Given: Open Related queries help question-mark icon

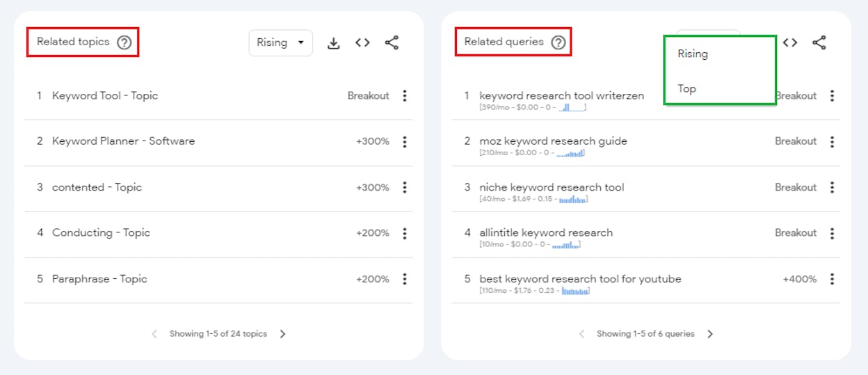Looking at the screenshot, I should pos(558,42).
